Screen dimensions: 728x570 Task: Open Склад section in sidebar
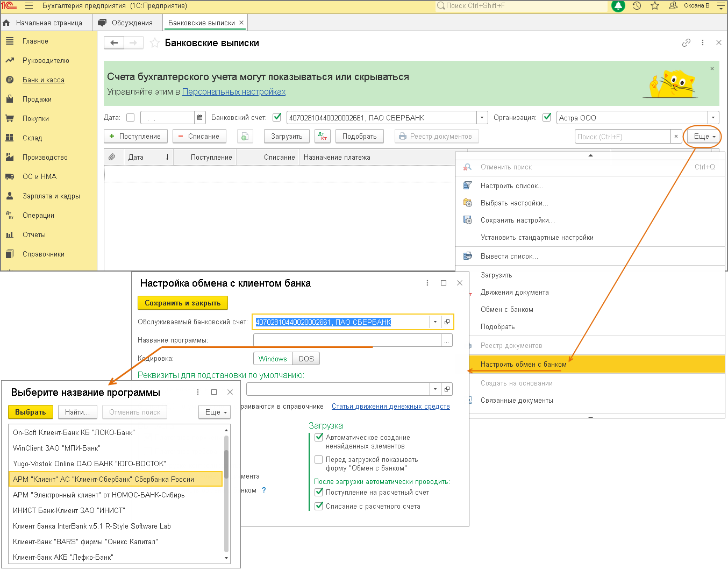(x=32, y=138)
